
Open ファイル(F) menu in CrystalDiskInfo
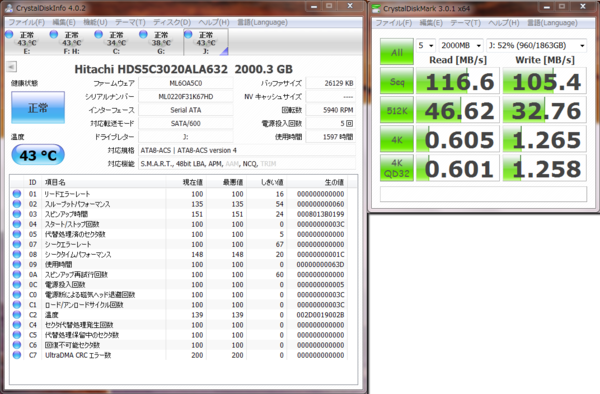click(x=26, y=22)
